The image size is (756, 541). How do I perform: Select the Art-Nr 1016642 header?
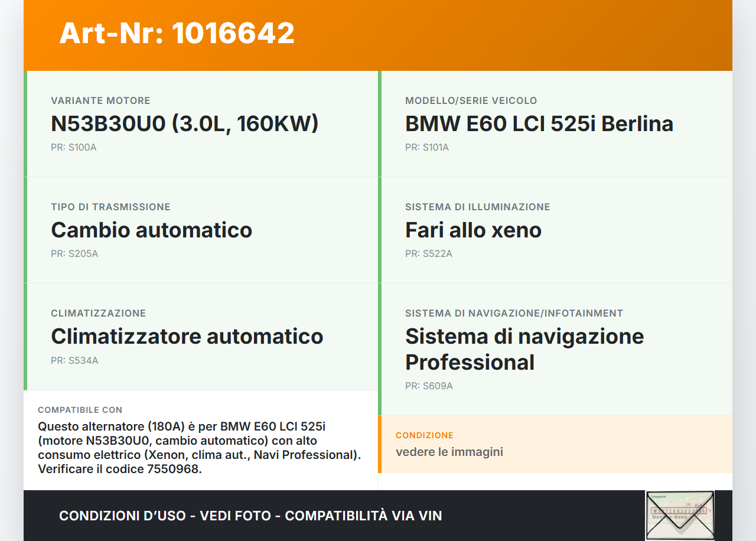tap(176, 34)
